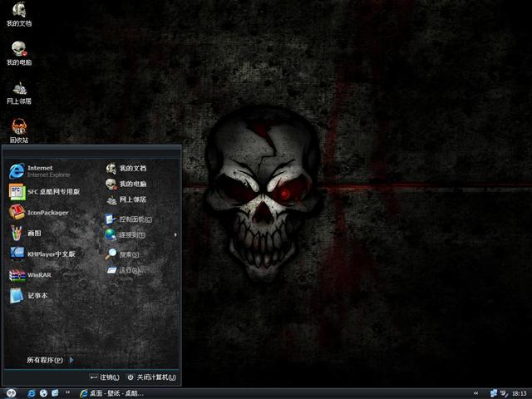Select 搜索 (Search) in the Start menu
Screen dimensions: 532x399
(128, 254)
